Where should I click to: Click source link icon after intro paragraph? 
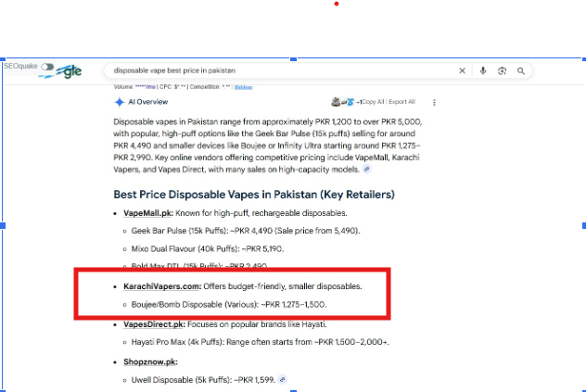point(366,170)
